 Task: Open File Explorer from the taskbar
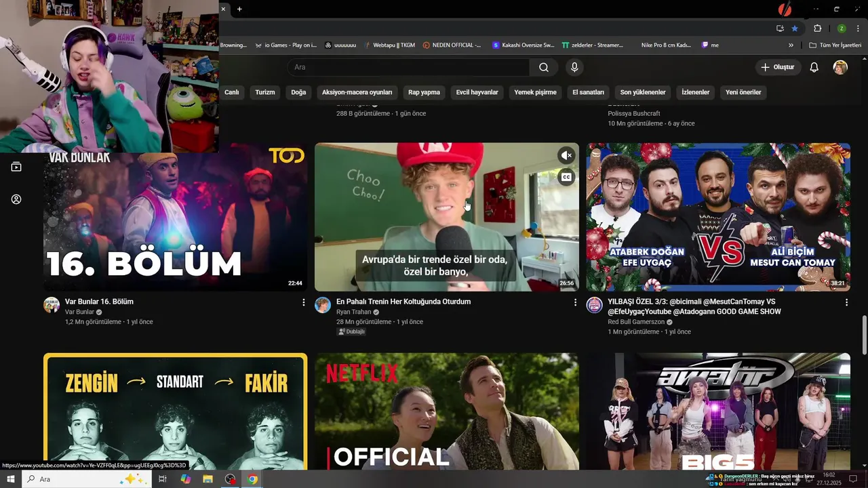208,479
